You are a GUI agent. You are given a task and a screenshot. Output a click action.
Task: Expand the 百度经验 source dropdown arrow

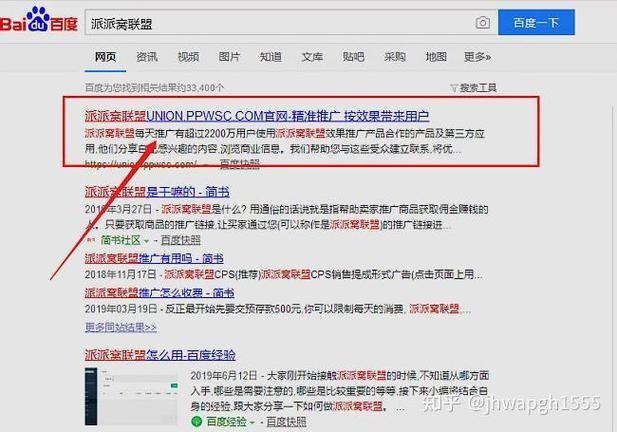click(x=252, y=422)
